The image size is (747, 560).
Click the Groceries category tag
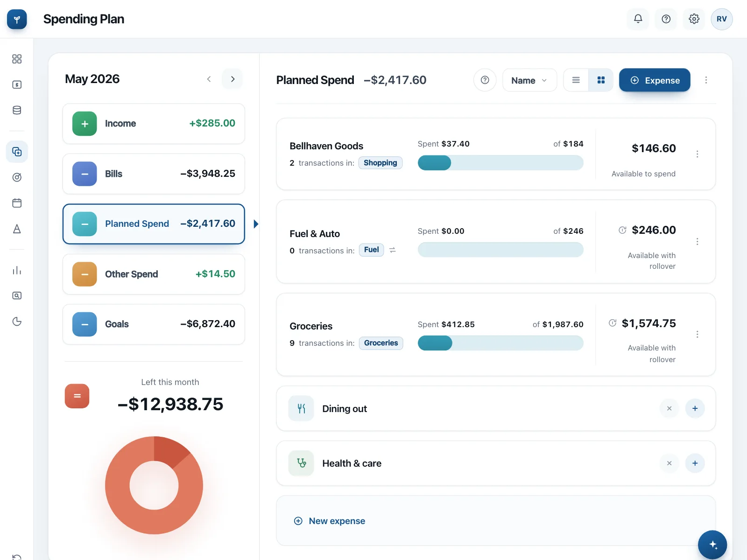[381, 343]
